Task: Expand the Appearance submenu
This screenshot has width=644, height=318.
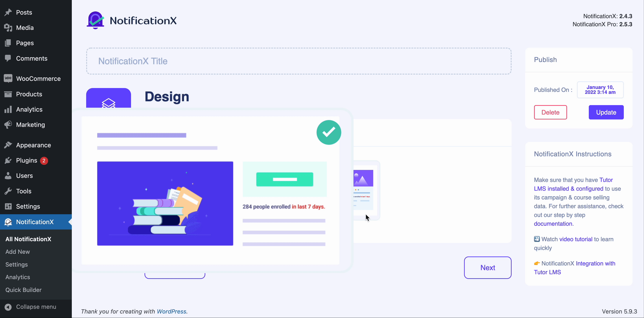Action: click(33, 145)
